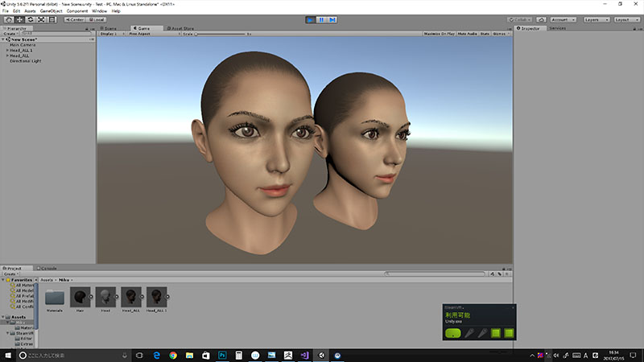This screenshot has width=644, height=362.
Task: Click the Hierarchy search field
Action: [56, 34]
